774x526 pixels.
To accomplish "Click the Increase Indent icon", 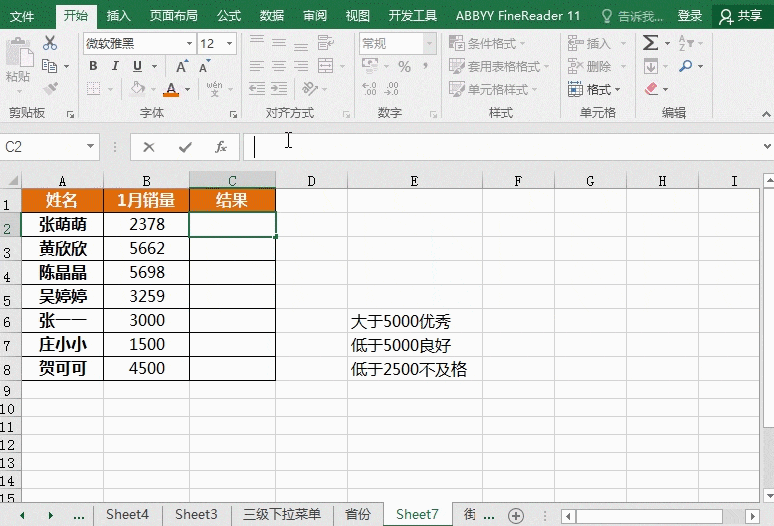I will (x=279, y=89).
